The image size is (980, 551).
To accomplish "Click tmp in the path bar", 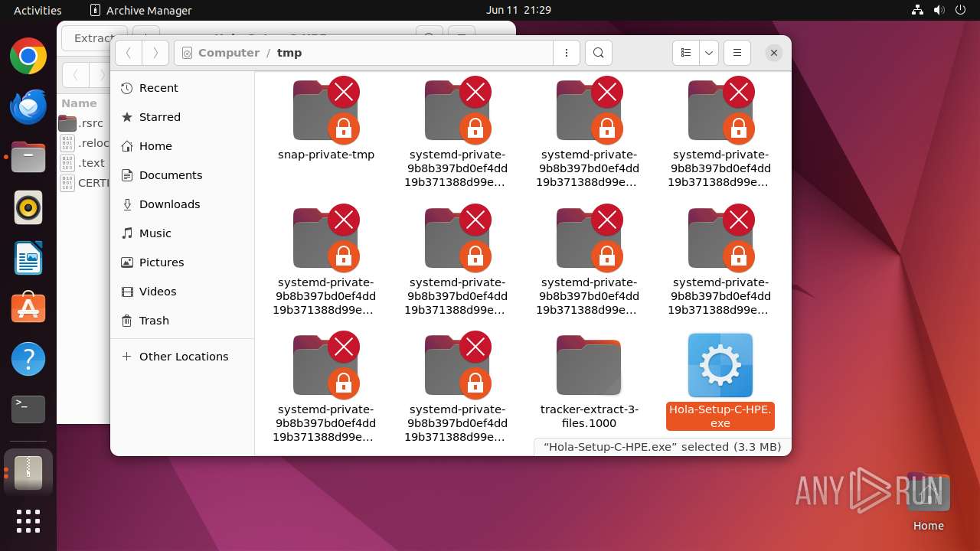I will pos(289,53).
